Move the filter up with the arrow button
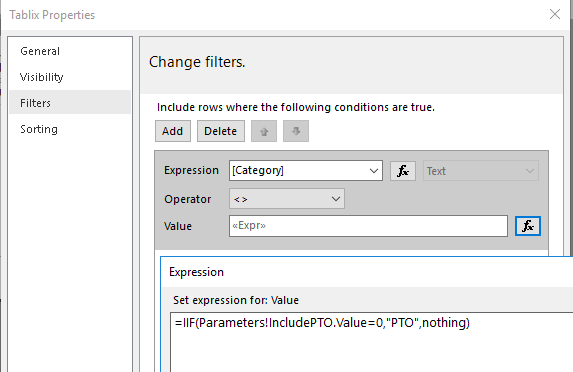Viewport: 573px width, 372px height. coord(264,131)
